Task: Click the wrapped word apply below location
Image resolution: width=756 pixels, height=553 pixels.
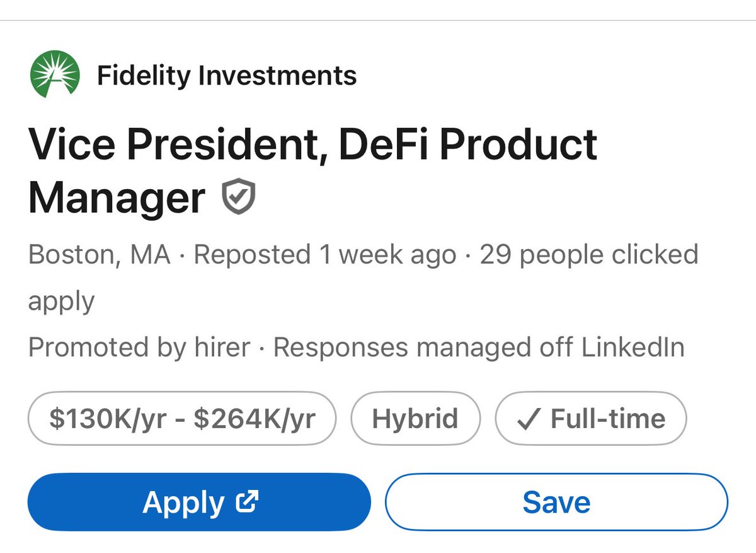Action: pyautogui.click(x=61, y=301)
